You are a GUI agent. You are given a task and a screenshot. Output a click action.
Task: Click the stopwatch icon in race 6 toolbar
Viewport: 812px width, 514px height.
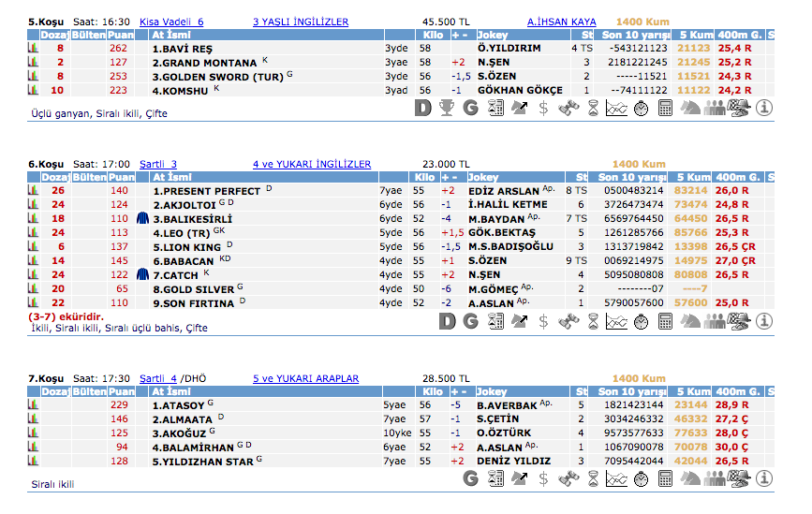coord(641,321)
